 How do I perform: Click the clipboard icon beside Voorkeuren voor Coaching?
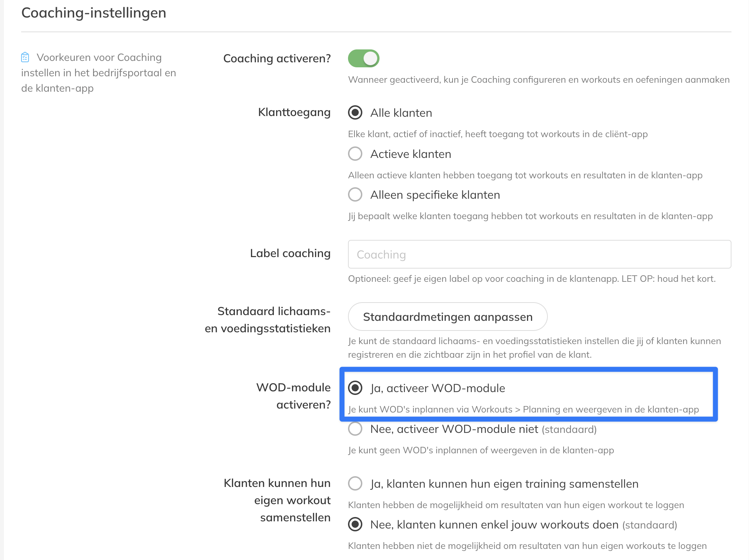pyautogui.click(x=25, y=57)
